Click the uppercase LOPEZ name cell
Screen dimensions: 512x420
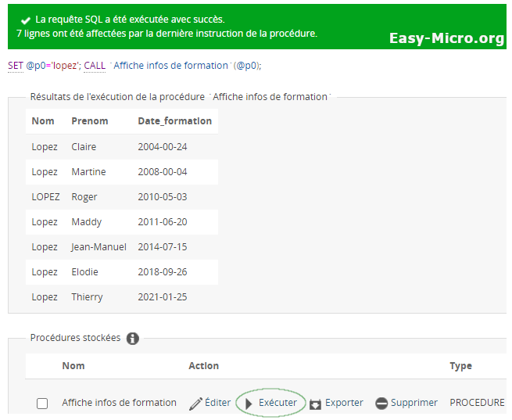[x=45, y=197]
